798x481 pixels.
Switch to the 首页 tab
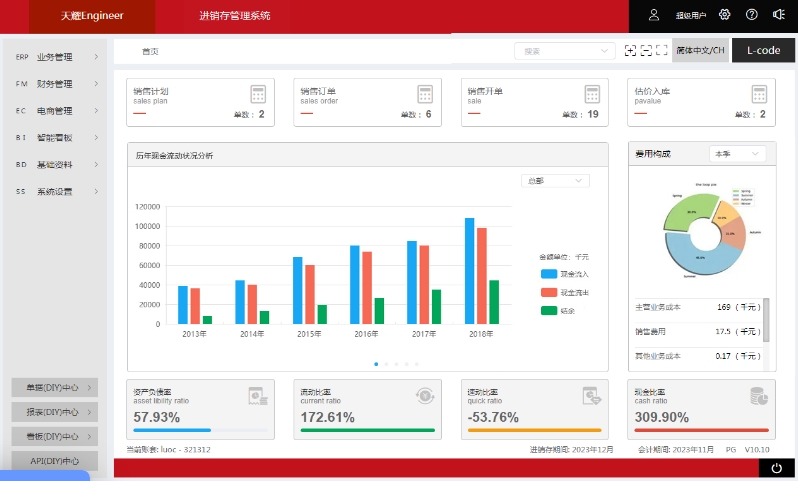(150, 51)
